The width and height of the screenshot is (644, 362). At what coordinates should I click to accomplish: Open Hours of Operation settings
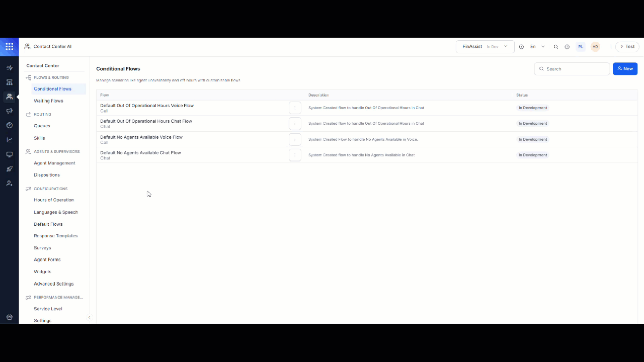54,200
